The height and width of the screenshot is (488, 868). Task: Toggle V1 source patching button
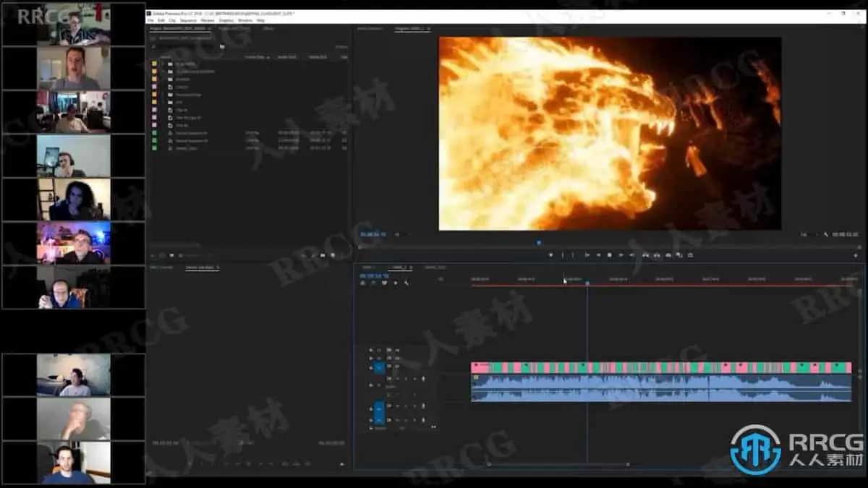click(379, 367)
